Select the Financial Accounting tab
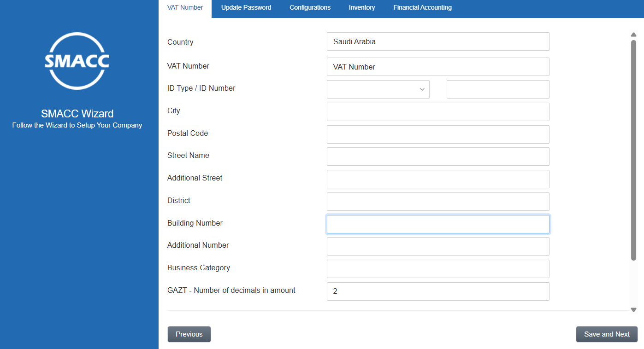Image resolution: width=644 pixels, height=349 pixels. [x=422, y=8]
